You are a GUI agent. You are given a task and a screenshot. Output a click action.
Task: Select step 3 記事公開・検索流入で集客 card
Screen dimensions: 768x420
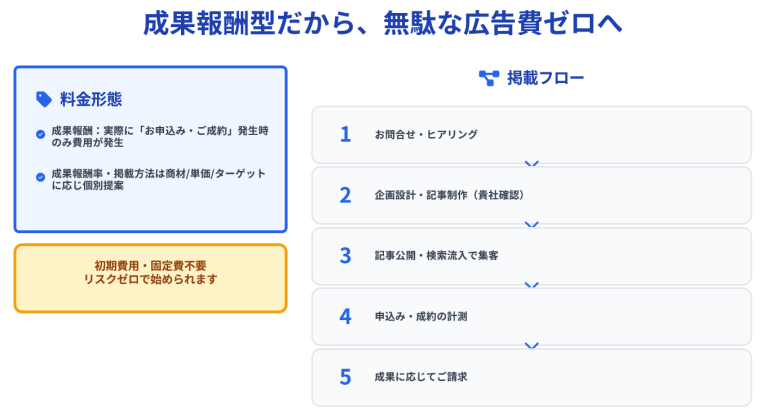tap(531, 256)
